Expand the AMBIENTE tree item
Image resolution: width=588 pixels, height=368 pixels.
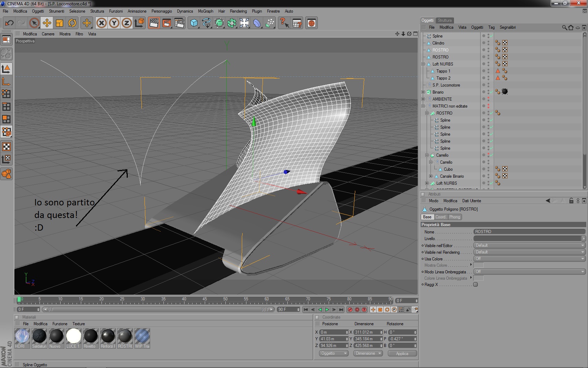click(423, 99)
